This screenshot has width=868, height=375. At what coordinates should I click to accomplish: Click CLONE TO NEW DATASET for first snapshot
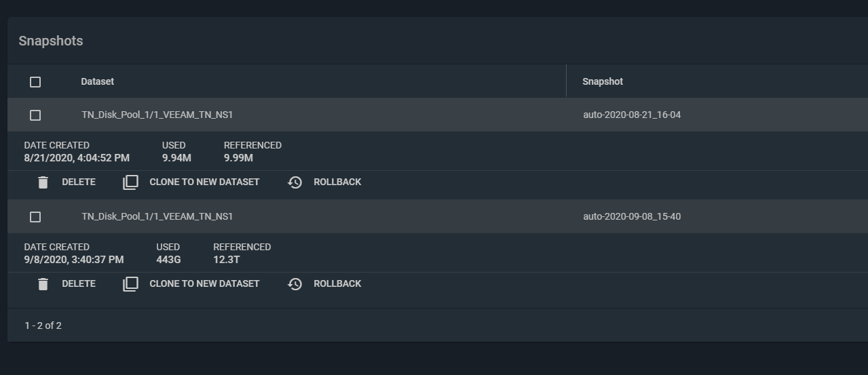pyautogui.click(x=204, y=182)
